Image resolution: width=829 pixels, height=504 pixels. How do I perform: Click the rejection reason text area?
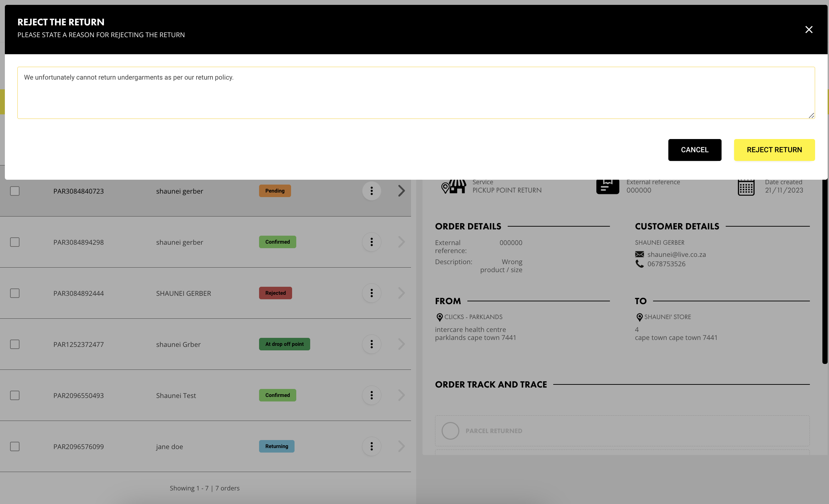click(x=416, y=93)
